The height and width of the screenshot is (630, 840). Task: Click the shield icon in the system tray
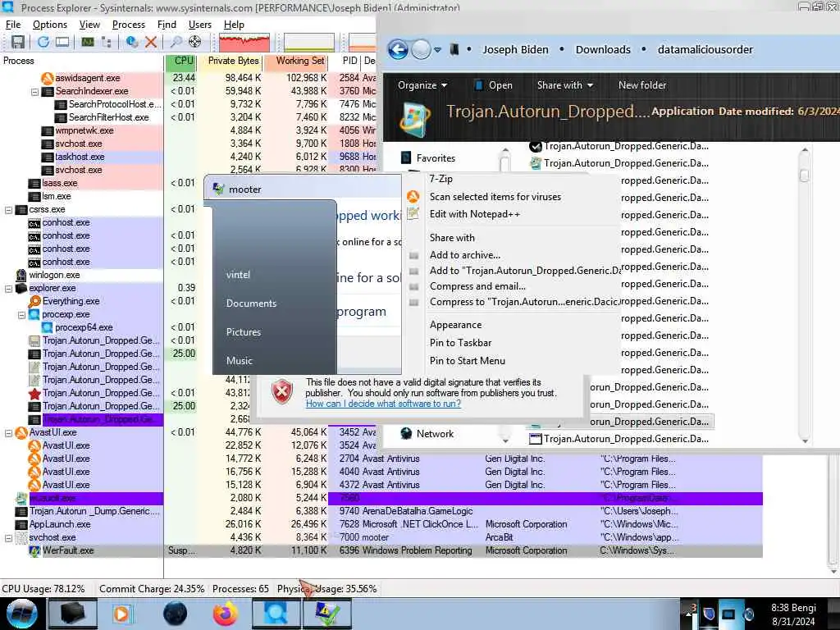[x=709, y=614]
